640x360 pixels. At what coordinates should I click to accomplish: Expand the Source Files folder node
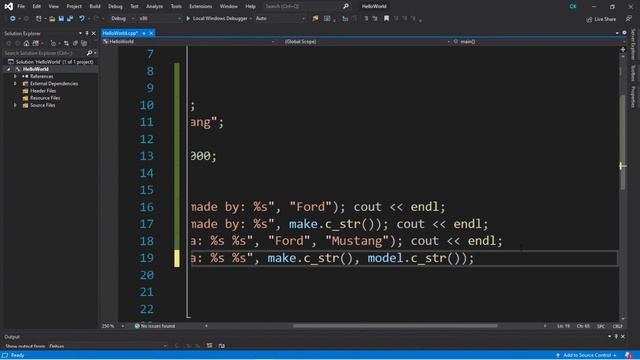[16, 105]
